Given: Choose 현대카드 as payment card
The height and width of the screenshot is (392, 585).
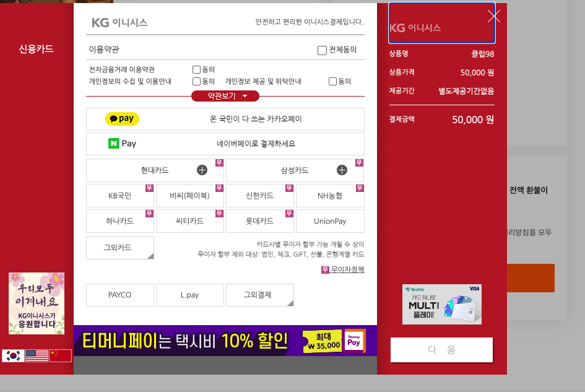Looking at the screenshot, I should pyautogui.click(x=155, y=170).
